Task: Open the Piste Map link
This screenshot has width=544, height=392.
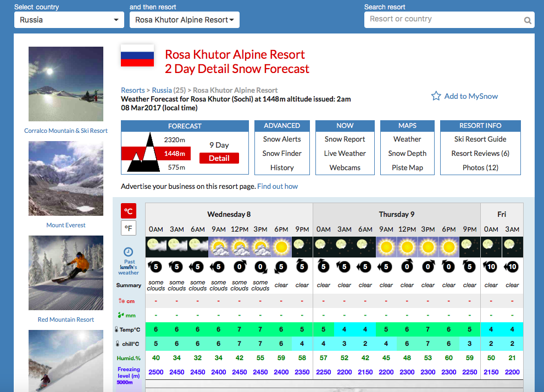Action: pyautogui.click(x=407, y=167)
